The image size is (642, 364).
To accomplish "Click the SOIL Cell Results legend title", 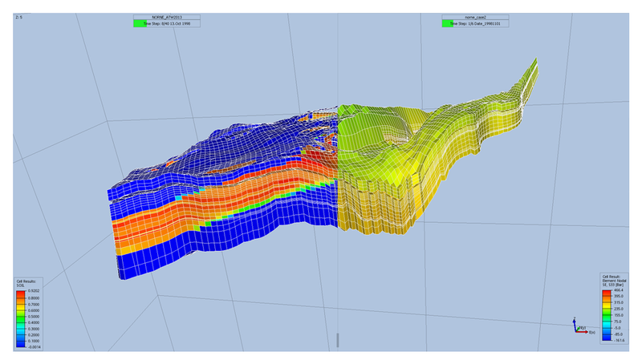I will [25, 284].
